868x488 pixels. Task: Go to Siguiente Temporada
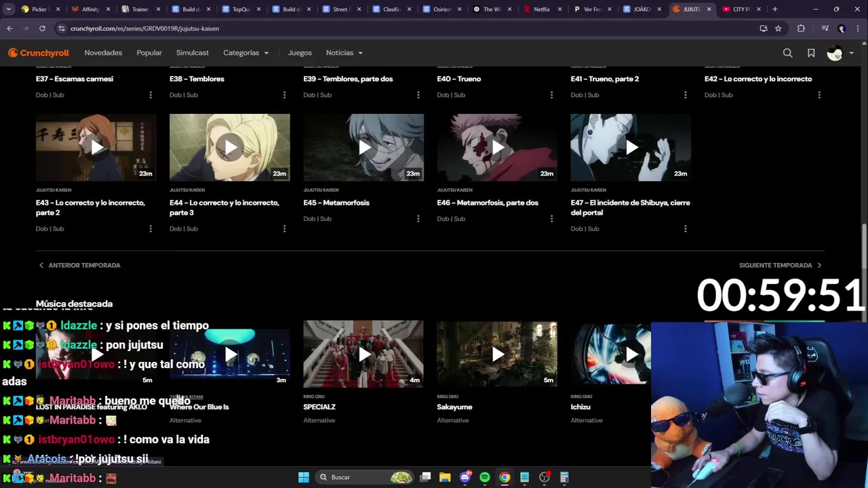tap(781, 265)
